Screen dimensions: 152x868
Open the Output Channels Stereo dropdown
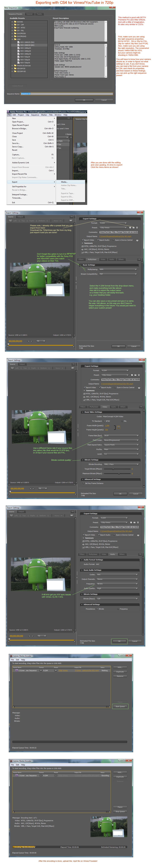[117, 579]
